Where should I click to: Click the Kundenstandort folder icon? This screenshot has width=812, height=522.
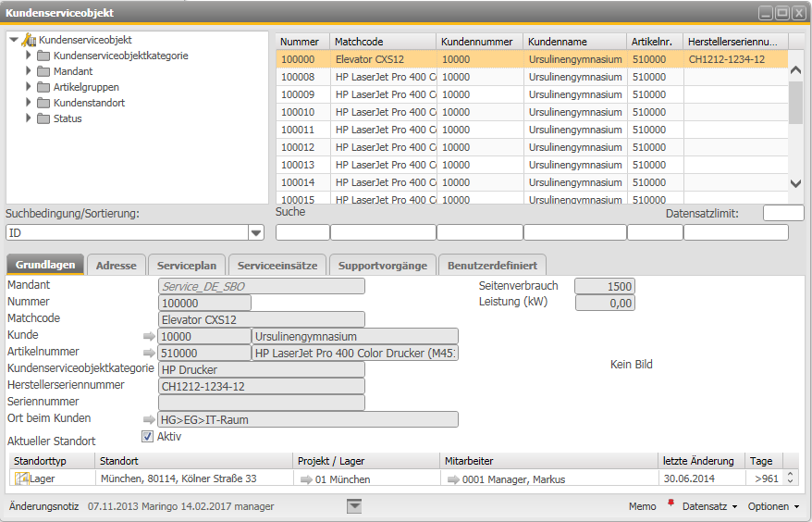pyautogui.click(x=43, y=103)
